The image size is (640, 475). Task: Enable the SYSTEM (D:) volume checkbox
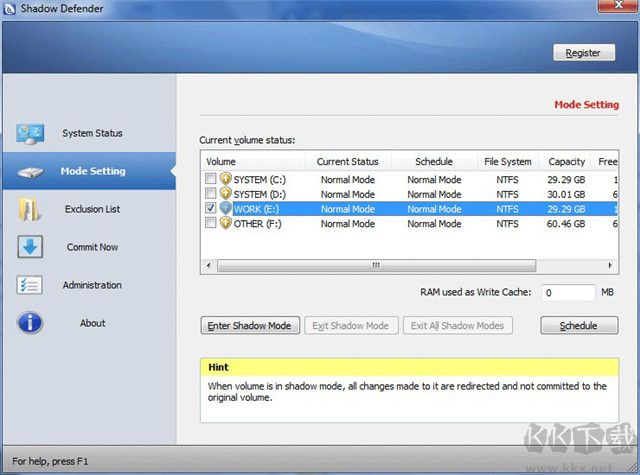pyautogui.click(x=210, y=194)
